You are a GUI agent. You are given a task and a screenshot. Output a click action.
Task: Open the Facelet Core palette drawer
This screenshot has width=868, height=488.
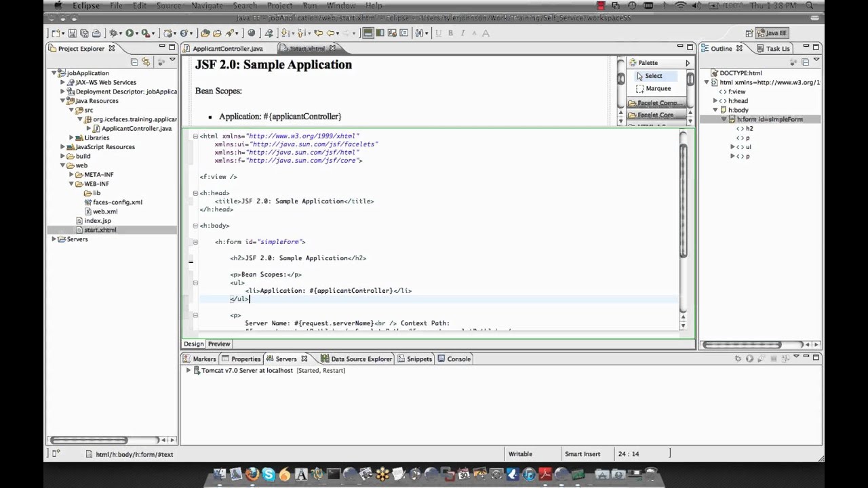coord(657,115)
